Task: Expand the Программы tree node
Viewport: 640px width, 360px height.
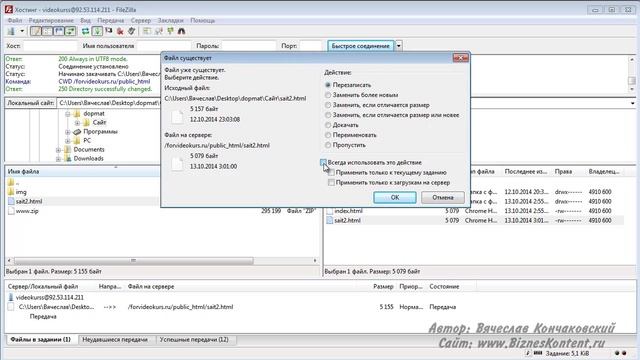Action: 68,132
